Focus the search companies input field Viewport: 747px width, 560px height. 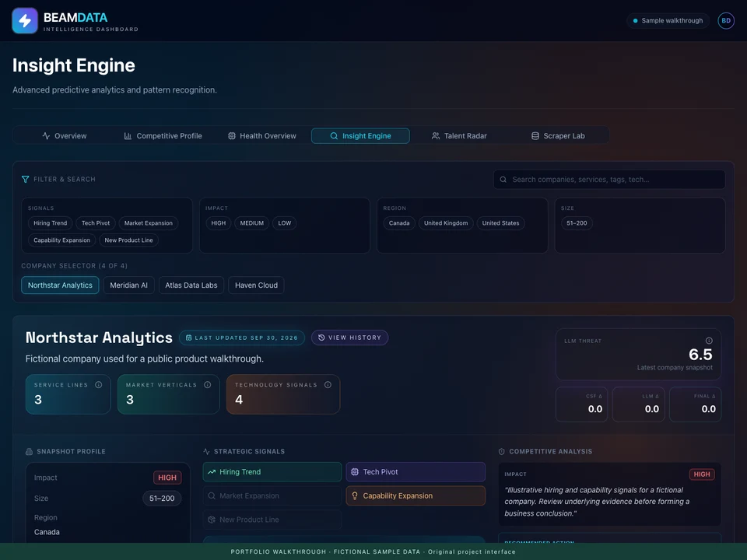pyautogui.click(x=609, y=180)
